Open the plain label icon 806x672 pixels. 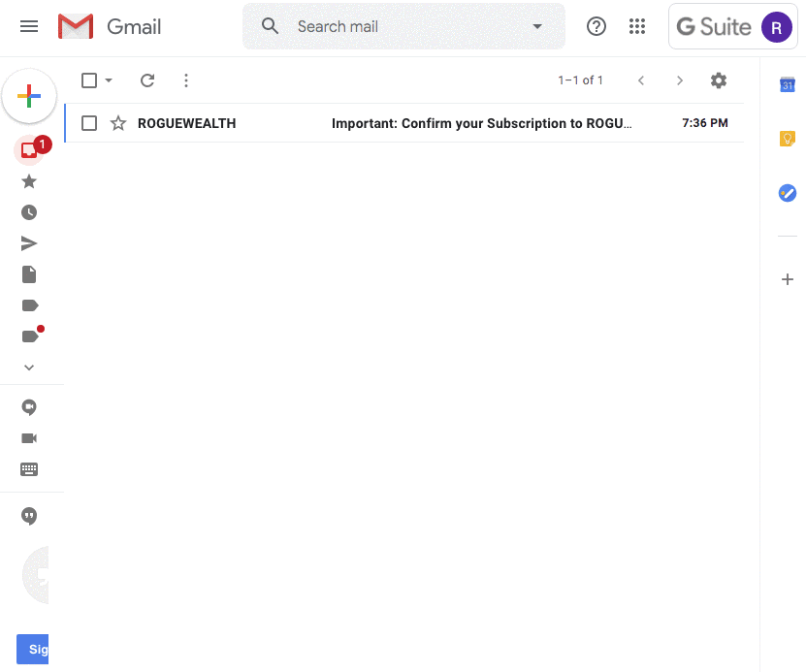tap(30, 305)
